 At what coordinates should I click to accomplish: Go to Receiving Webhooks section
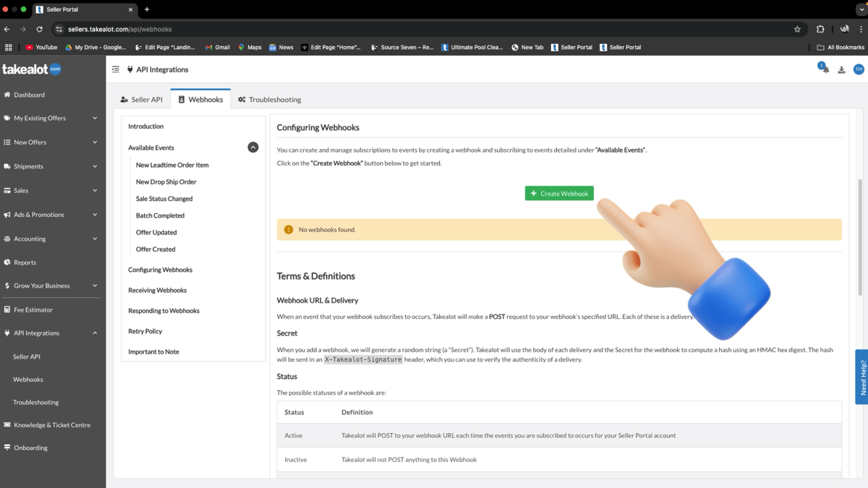158,291
